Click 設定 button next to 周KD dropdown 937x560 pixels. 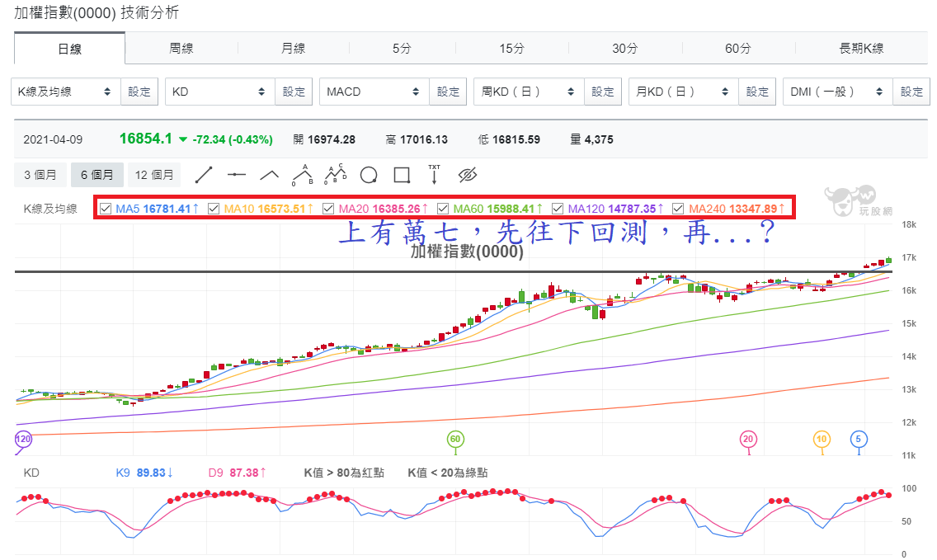[603, 92]
